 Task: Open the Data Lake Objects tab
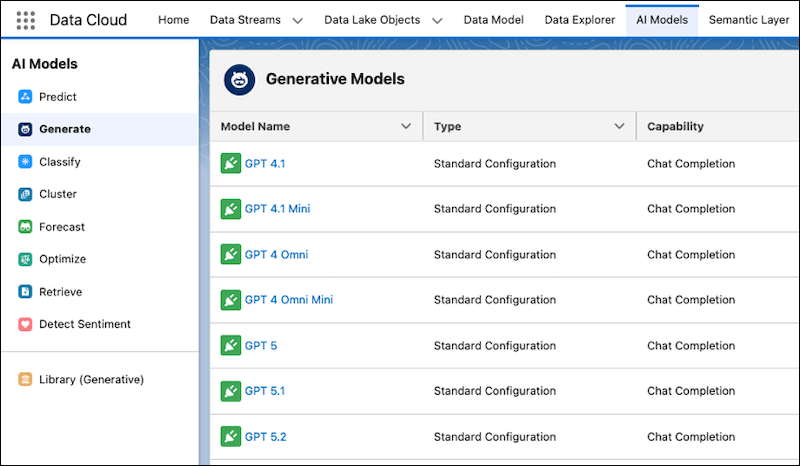(x=372, y=20)
